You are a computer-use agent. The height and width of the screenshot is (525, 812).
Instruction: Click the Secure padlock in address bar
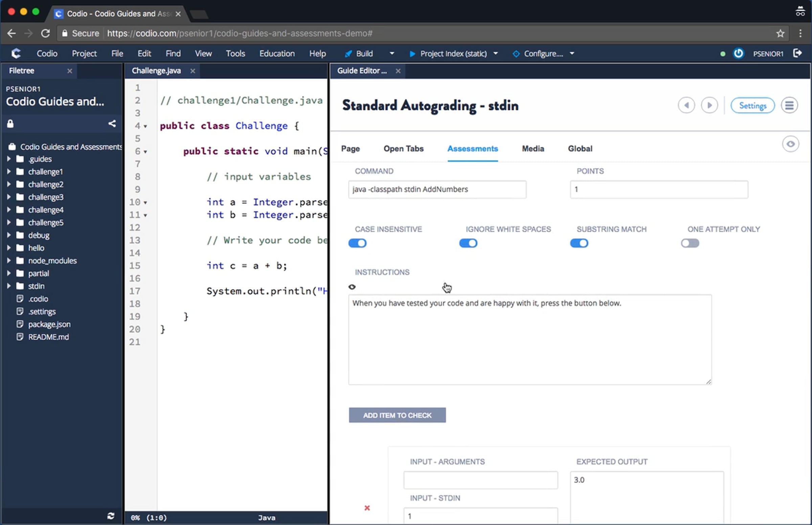[64, 33]
